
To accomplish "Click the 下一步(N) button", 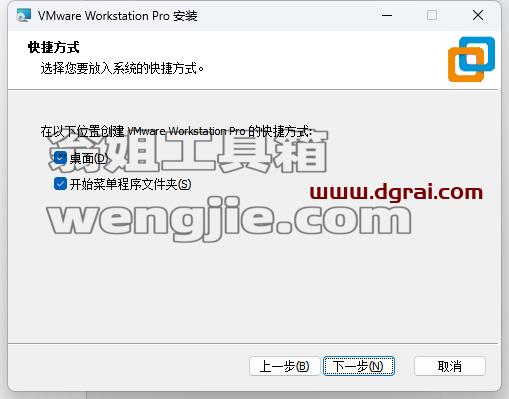I will pos(359,366).
